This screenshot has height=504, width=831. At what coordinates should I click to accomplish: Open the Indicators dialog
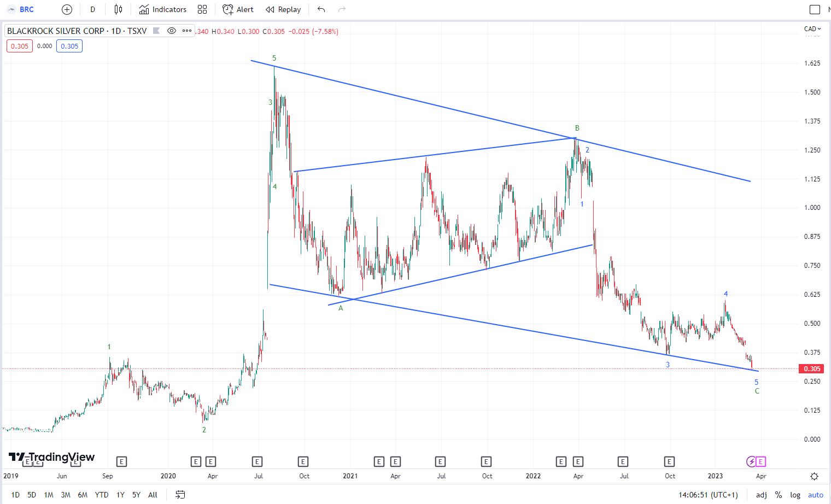tap(162, 9)
